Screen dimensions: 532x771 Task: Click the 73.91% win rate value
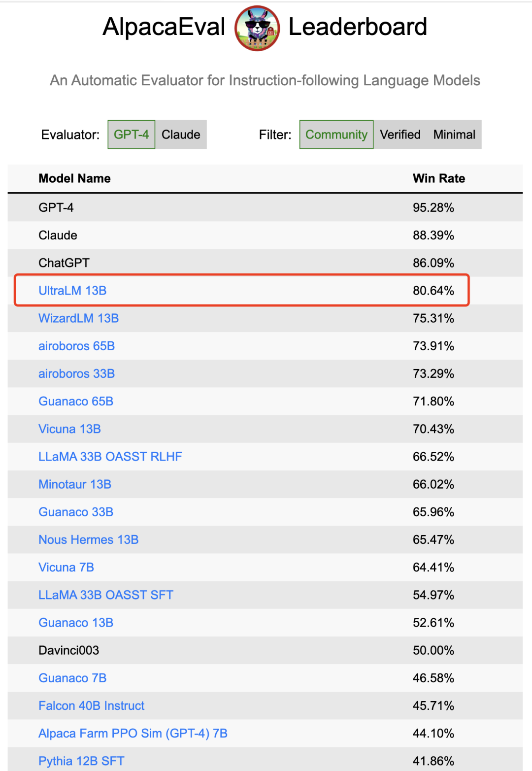pos(433,346)
